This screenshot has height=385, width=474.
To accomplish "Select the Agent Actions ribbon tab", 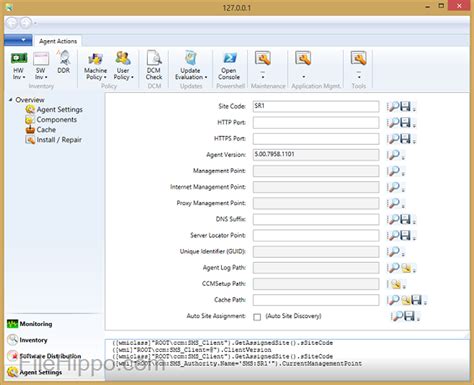I will click(x=58, y=41).
